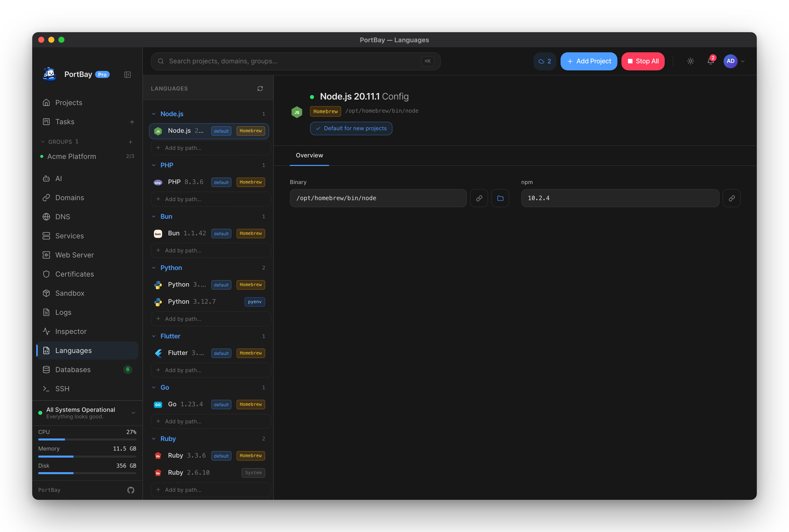Click the cloud indicator showing 2
Screen dimensions: 789x532
tap(544, 61)
